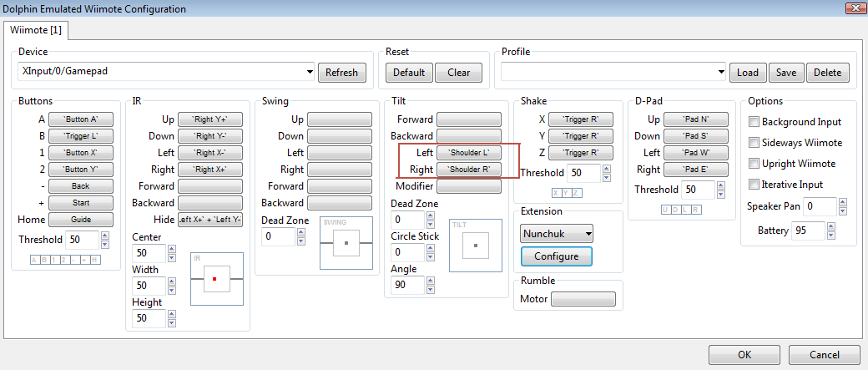Click Shake Z mapping 'Trigger R'
Viewport: 868px width, 370px height.
tap(581, 152)
